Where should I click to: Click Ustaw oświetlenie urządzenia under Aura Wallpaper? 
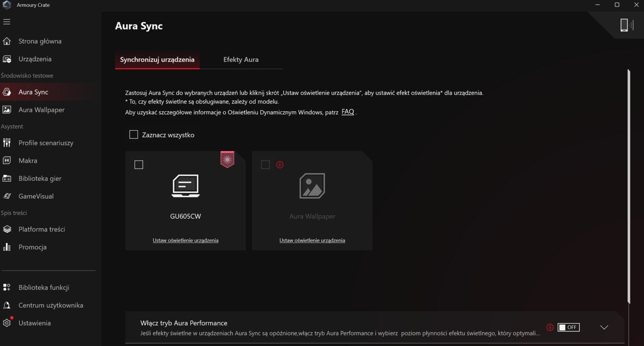click(x=312, y=240)
